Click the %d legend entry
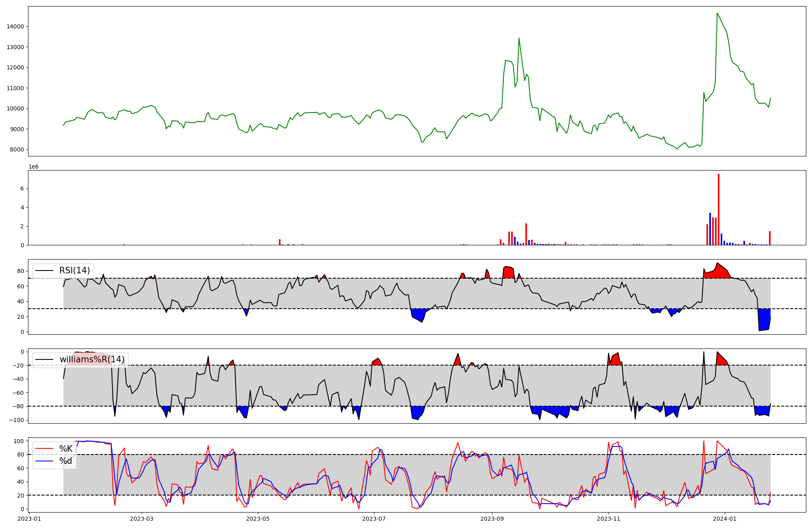The width and height of the screenshot is (812, 528). click(66, 461)
